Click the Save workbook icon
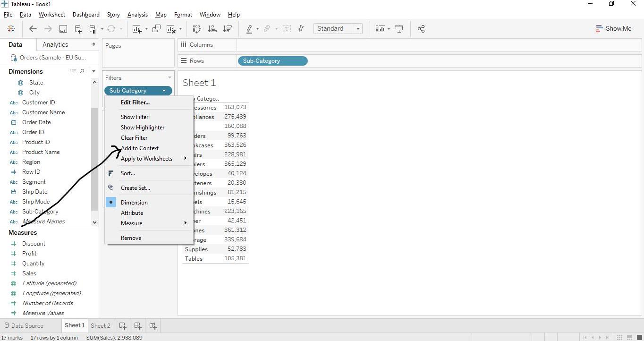 tap(63, 28)
